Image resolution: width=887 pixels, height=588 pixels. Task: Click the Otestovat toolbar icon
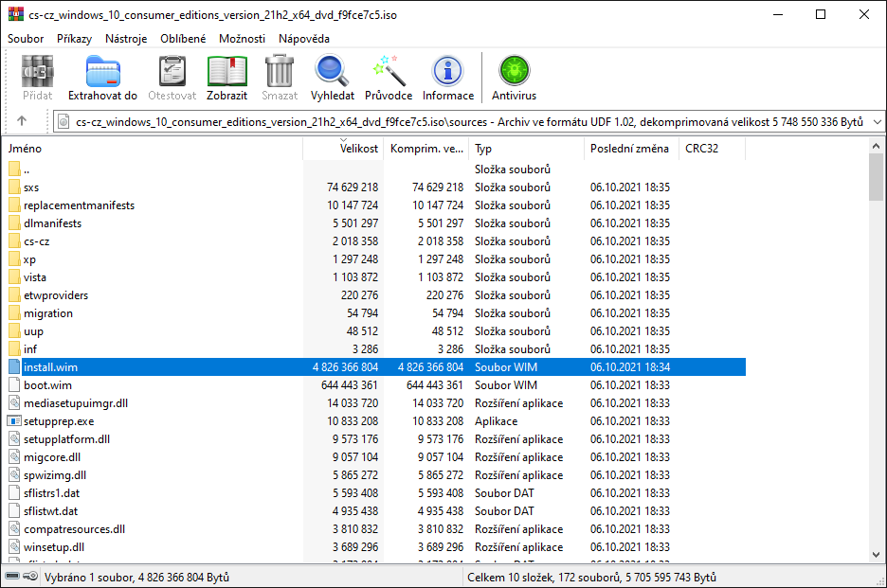pos(172,71)
